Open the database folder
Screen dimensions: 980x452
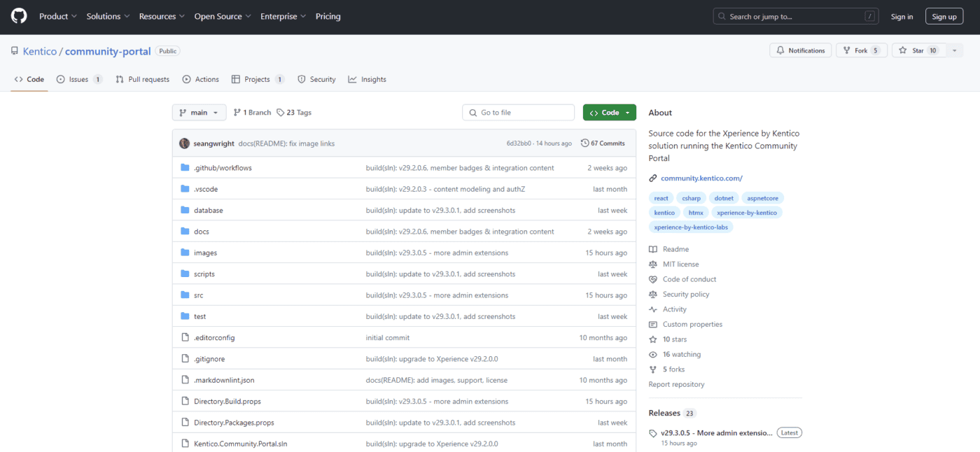[209, 210]
